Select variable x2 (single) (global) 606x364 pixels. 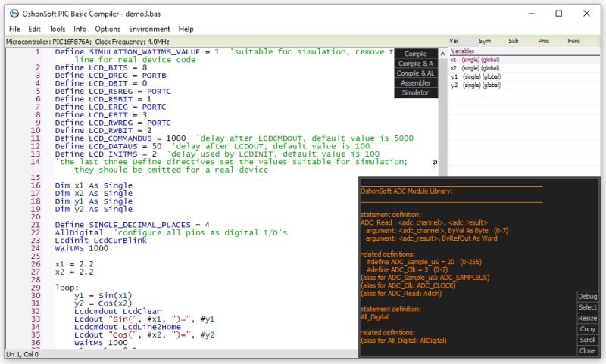tap(524, 68)
